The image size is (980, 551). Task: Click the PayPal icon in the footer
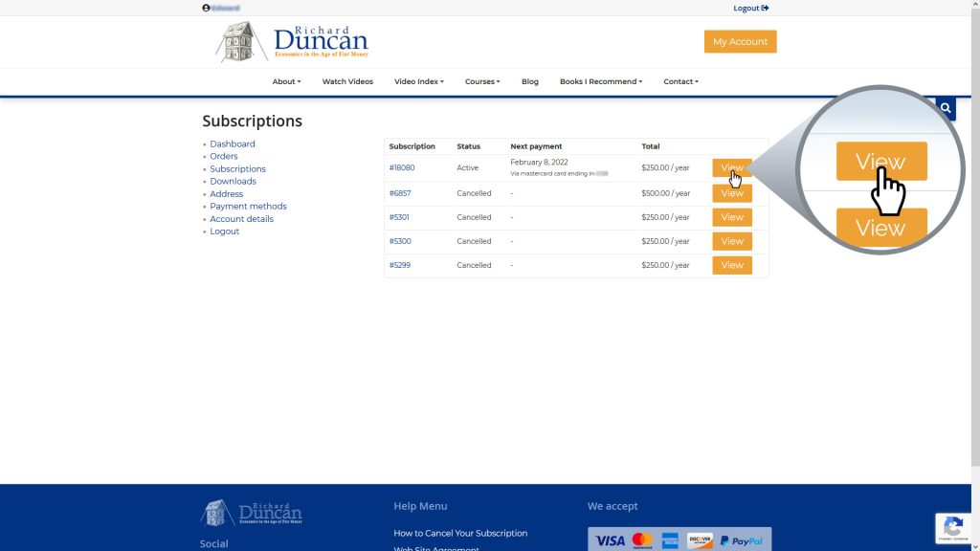[742, 541]
